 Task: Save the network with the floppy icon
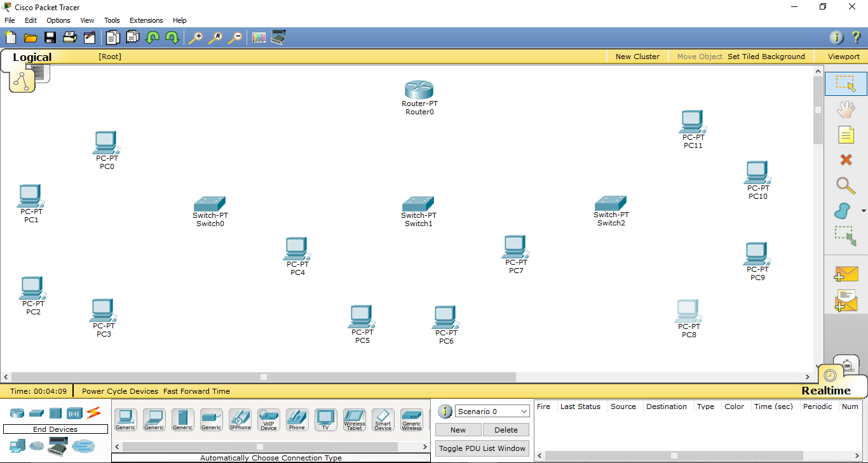point(50,37)
